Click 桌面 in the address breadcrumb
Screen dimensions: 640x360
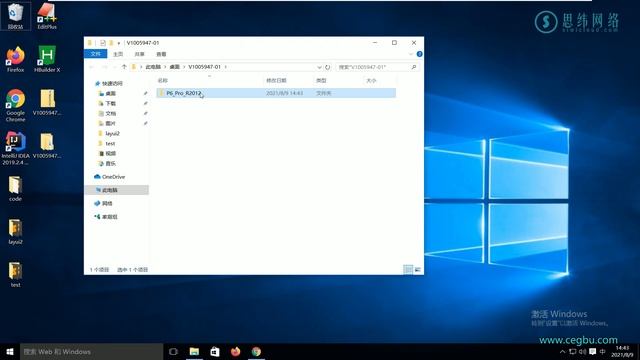[175, 67]
